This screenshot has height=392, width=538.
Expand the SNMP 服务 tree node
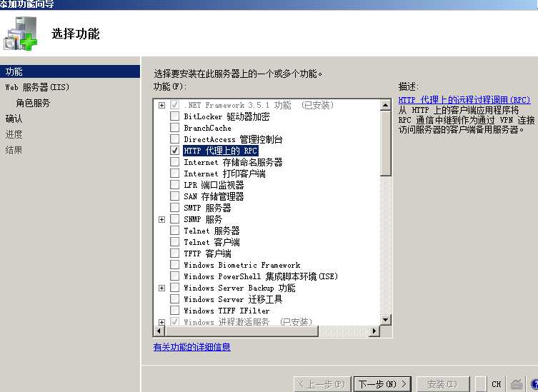point(161,219)
